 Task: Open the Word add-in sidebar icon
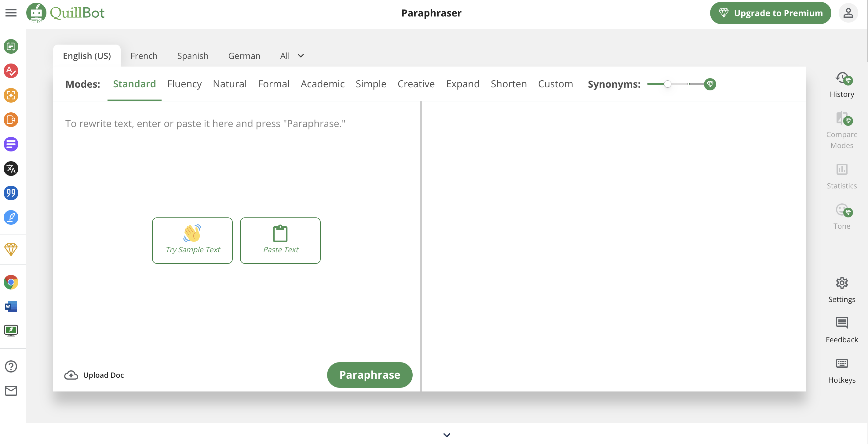point(11,307)
